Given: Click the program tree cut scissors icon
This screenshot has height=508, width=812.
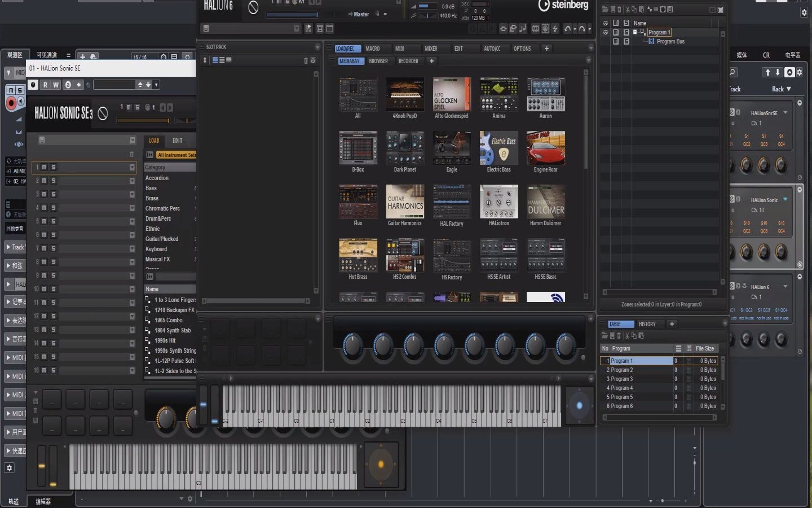Looking at the screenshot, I should pos(627,10).
